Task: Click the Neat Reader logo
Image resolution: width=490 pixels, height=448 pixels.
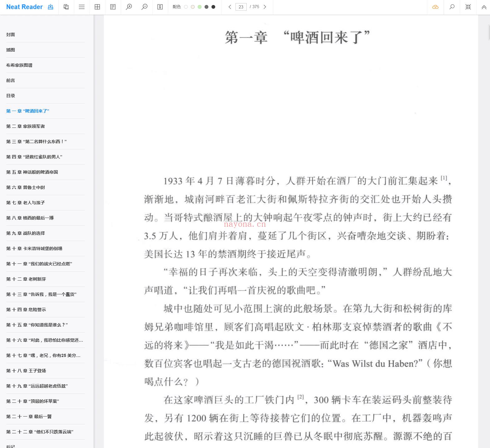Action: [24, 7]
